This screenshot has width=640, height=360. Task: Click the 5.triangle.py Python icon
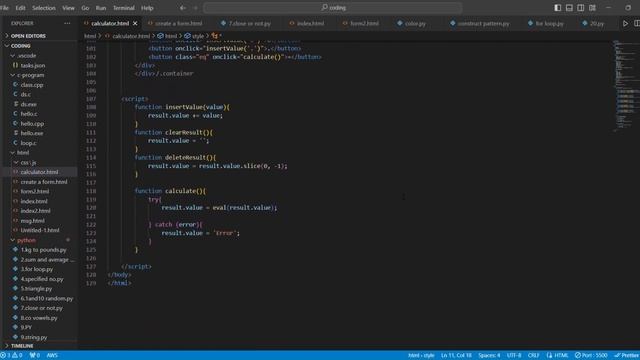point(15,289)
